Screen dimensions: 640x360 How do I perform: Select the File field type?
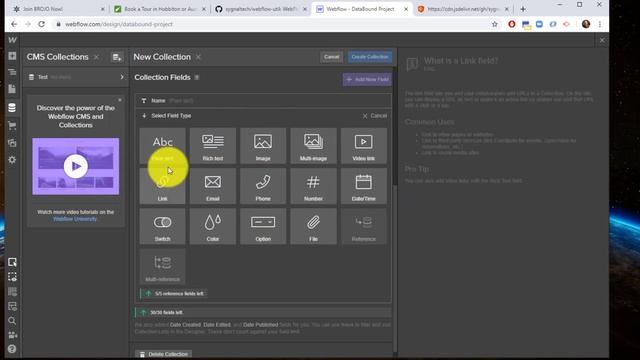(313, 227)
